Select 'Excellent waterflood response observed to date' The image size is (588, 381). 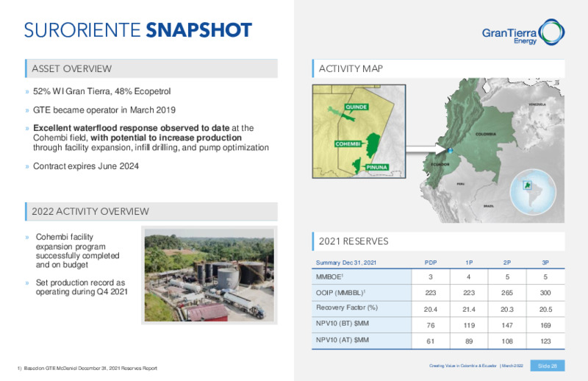click(132, 128)
